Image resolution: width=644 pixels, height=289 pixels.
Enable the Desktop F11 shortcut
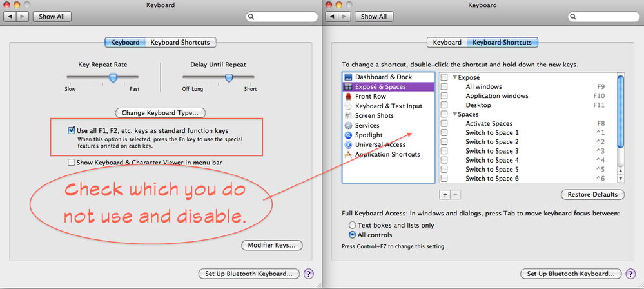(444, 105)
